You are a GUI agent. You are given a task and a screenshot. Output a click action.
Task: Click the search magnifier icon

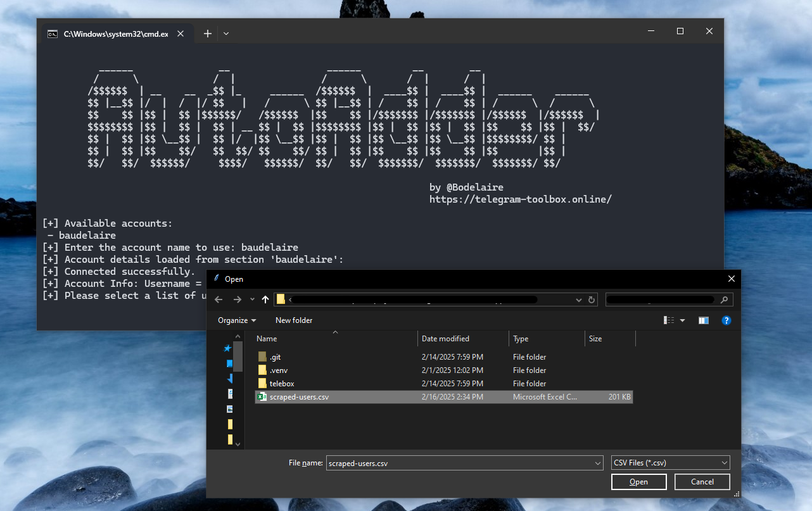pos(724,300)
